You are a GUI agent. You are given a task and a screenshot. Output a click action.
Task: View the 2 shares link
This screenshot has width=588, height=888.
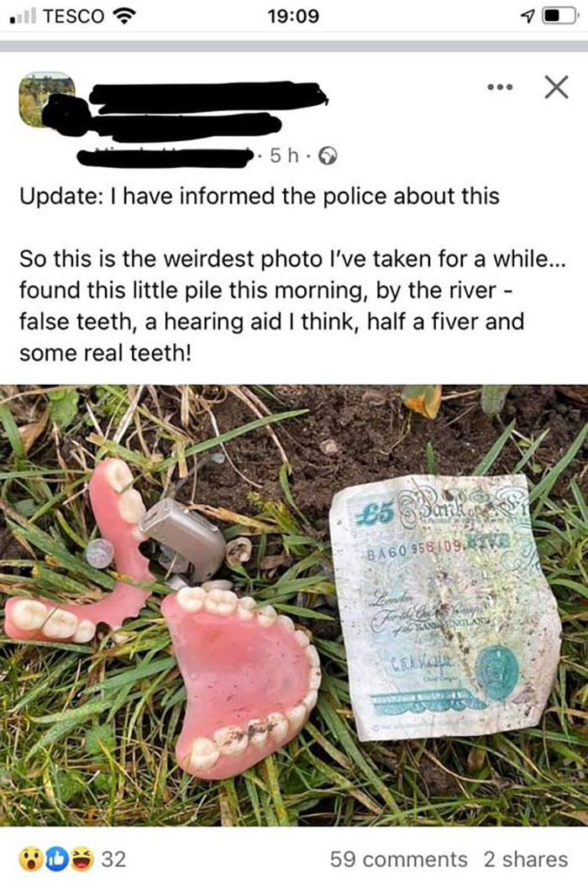(x=526, y=859)
